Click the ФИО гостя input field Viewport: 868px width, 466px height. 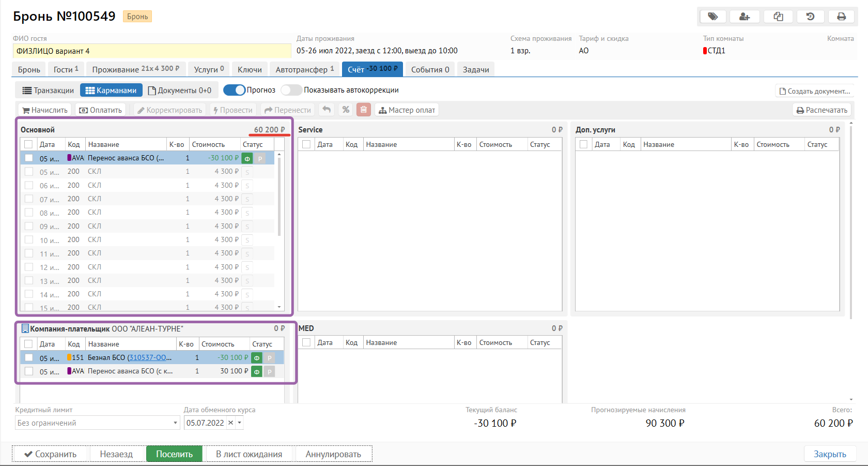(x=152, y=51)
